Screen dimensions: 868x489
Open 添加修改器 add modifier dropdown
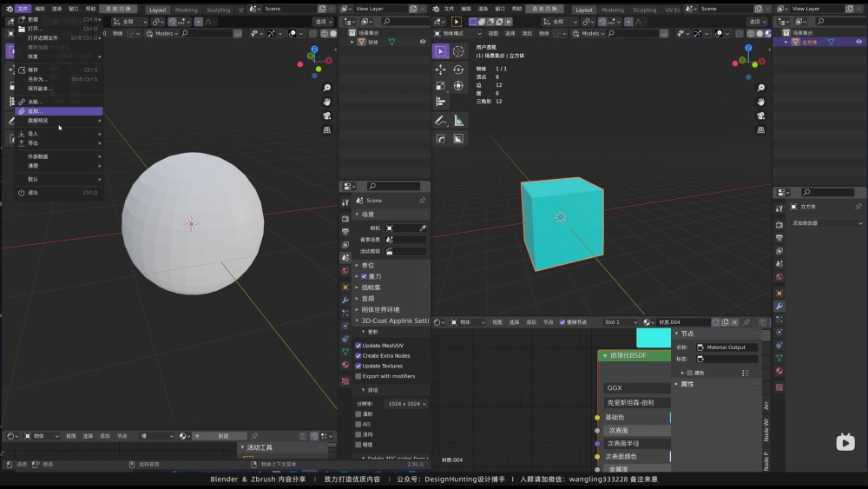[826, 223]
